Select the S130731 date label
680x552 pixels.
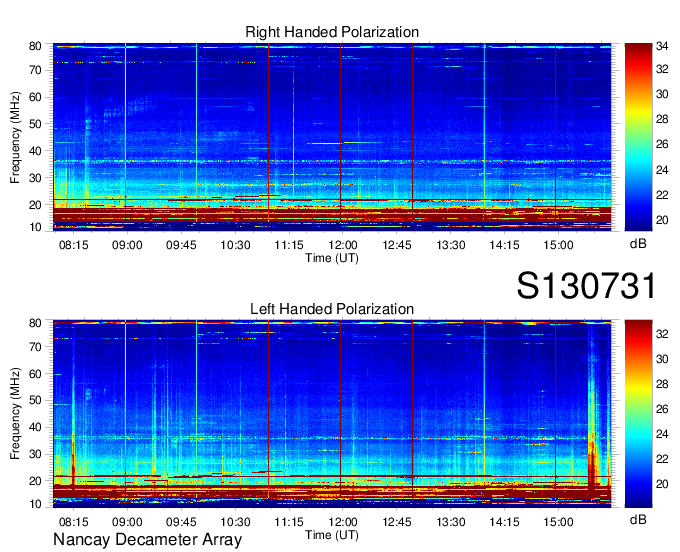pyautogui.click(x=586, y=285)
